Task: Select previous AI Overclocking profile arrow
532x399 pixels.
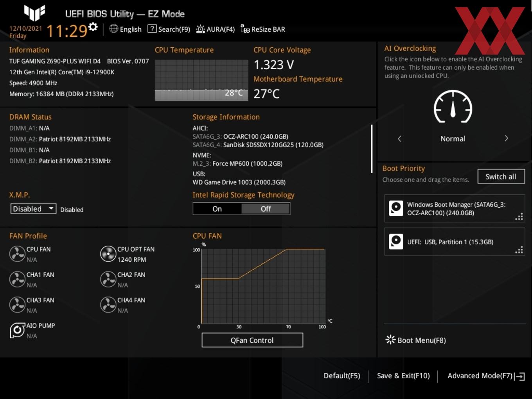Action: [399, 138]
